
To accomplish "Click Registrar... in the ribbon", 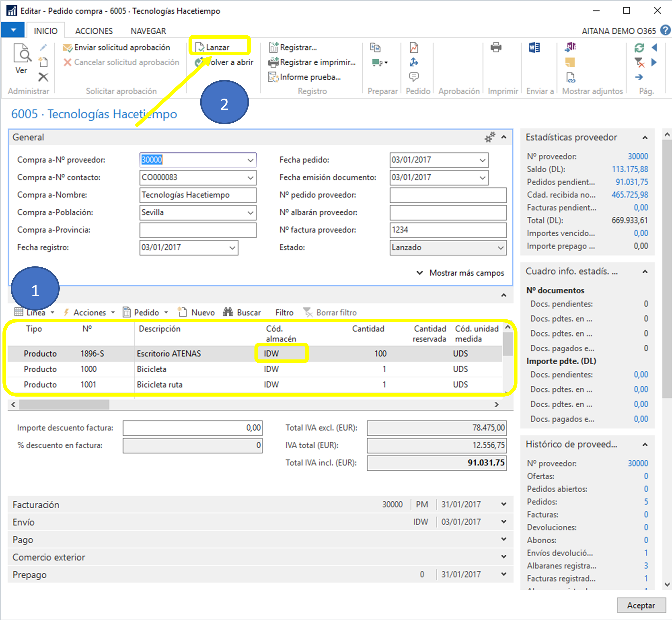I will point(293,48).
